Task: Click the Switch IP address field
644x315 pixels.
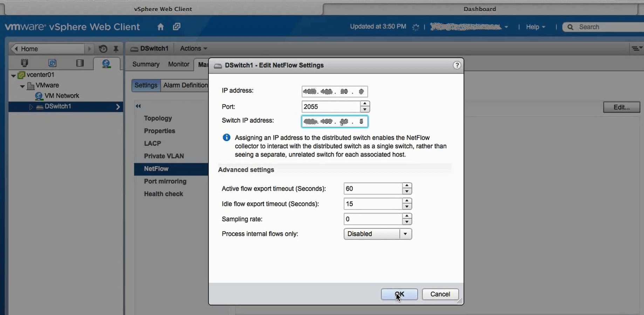Action: (335, 122)
